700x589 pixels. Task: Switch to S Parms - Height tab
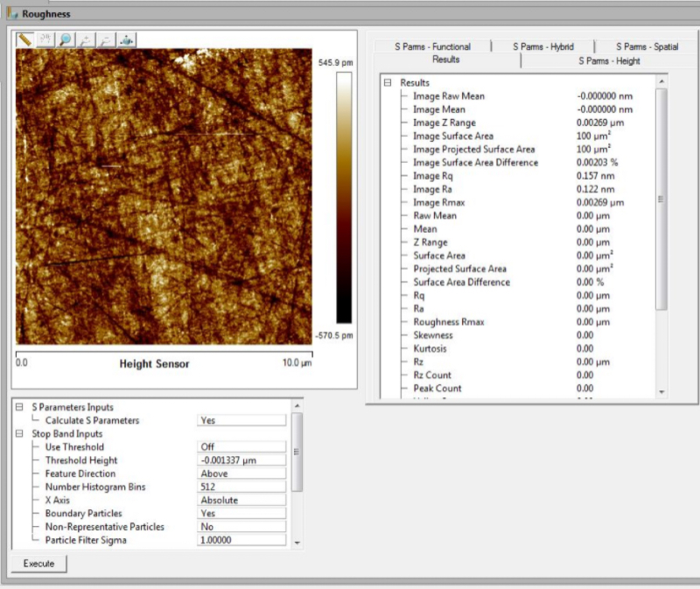click(608, 61)
